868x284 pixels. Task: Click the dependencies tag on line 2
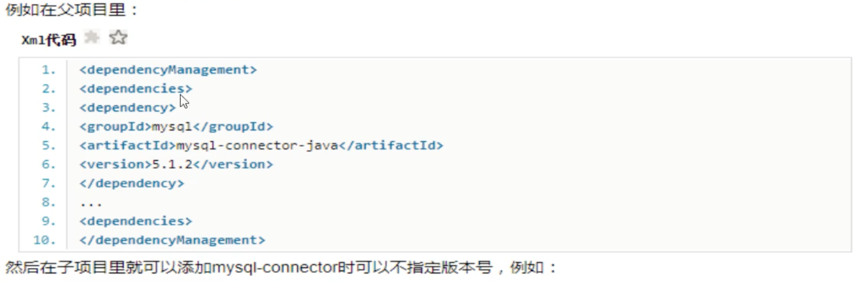(x=135, y=89)
